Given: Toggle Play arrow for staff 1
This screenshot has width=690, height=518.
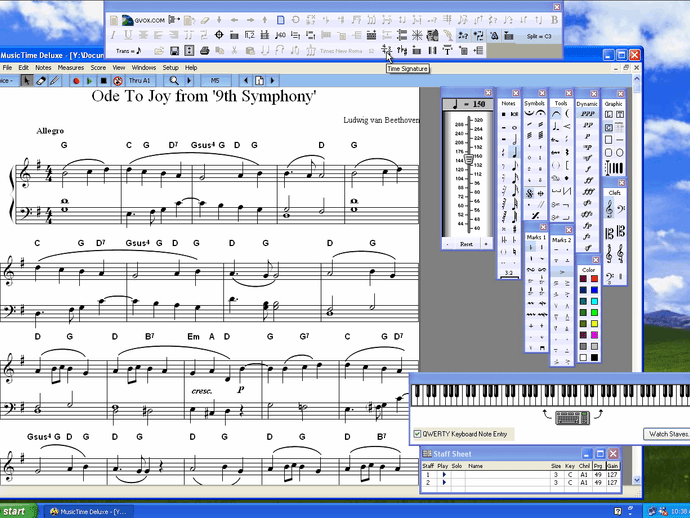Looking at the screenshot, I should [x=444, y=474].
